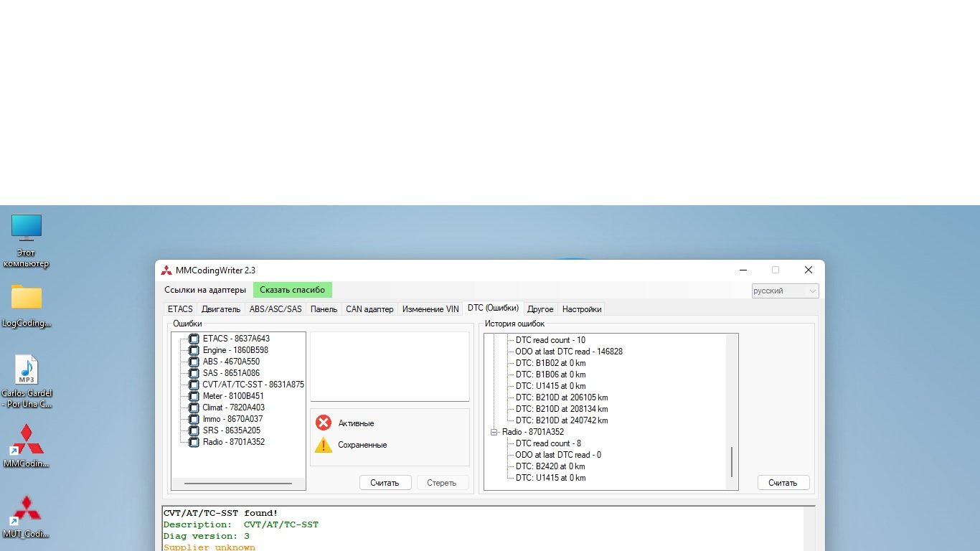
Task: Select the CVT/AT/TC-SST - 8631A875 chip icon
Action: click(x=194, y=385)
